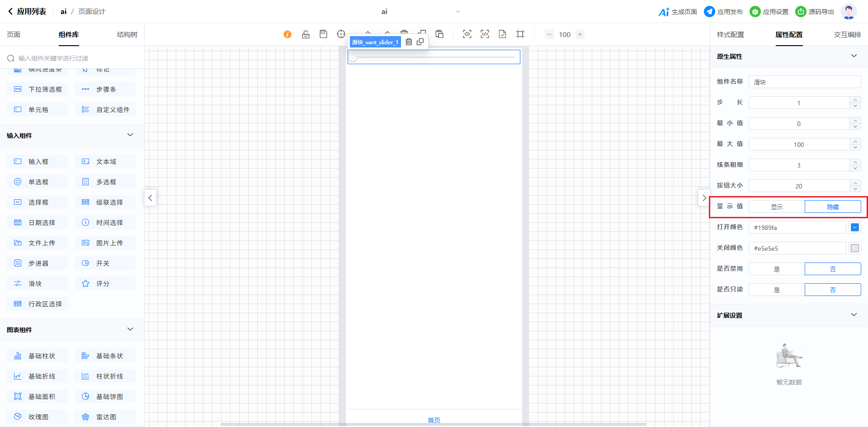Image resolution: width=868 pixels, height=427 pixels.
Task: Go back via 应用列表 link
Action: coord(27,12)
